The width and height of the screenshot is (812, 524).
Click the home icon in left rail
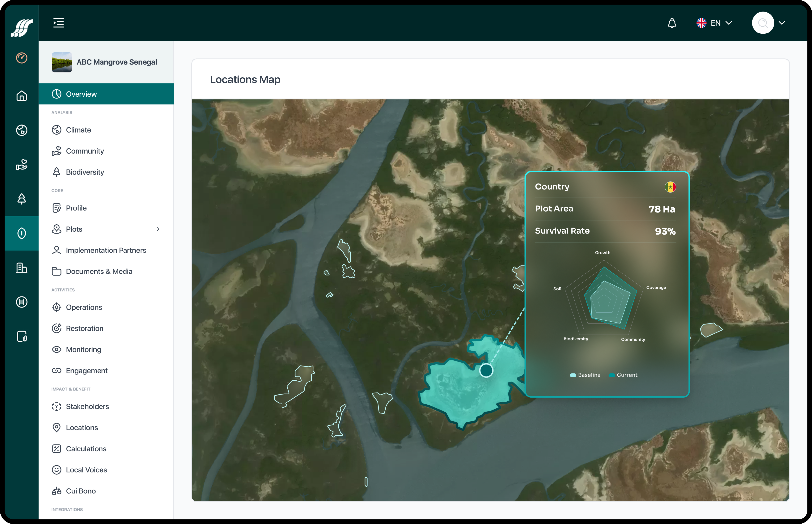[22, 96]
